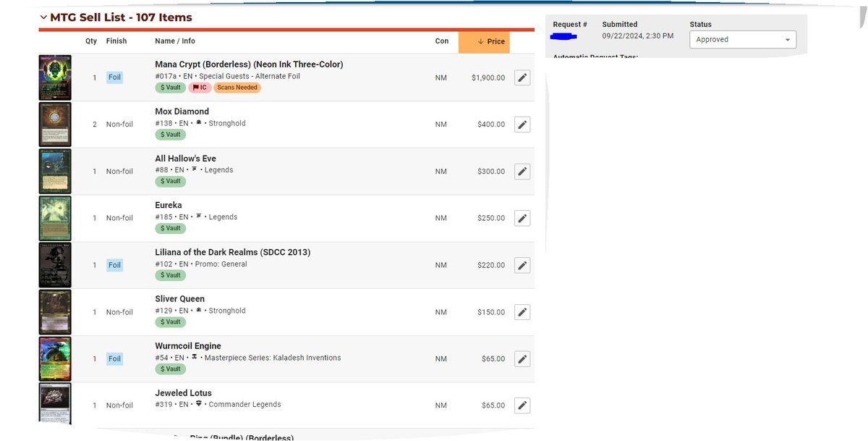The image size is (868, 441).
Task: Open Mox Diamond card thumbnail
Action: click(x=55, y=125)
